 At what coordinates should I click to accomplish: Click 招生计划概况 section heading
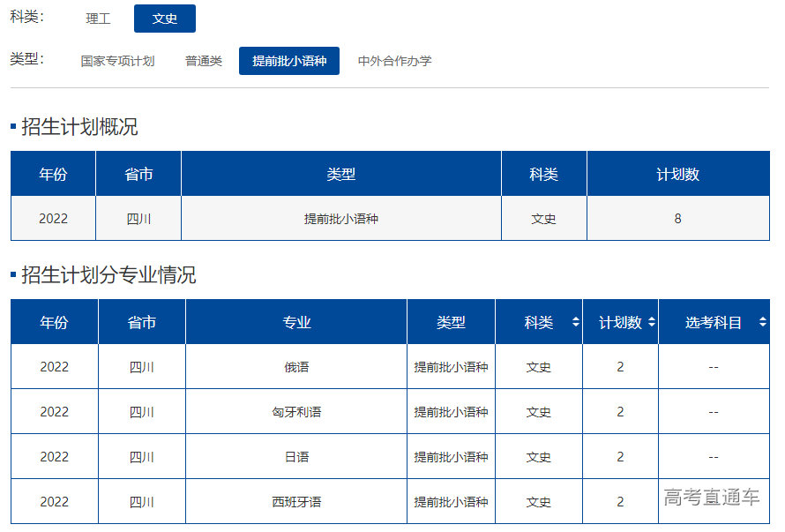click(x=79, y=127)
